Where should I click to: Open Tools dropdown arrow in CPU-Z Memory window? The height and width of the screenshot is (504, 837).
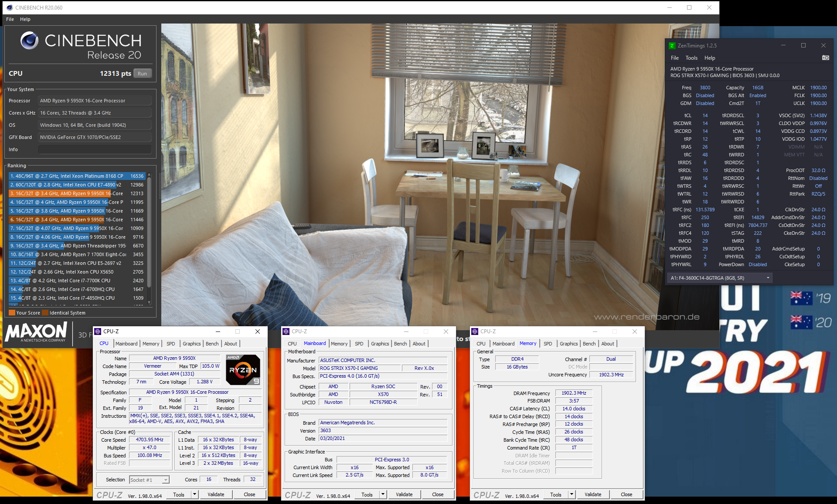pos(572,494)
